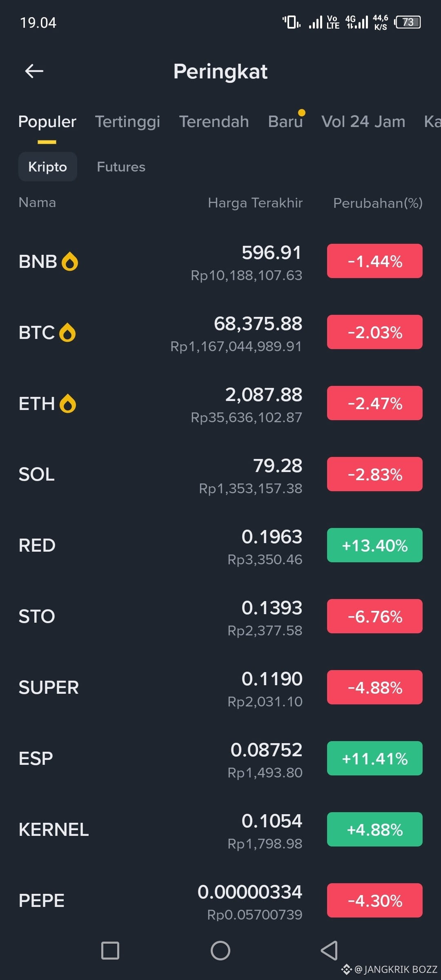The width and height of the screenshot is (441, 980).
Task: Tap the RED +13.40% change badge
Action: coord(375,545)
